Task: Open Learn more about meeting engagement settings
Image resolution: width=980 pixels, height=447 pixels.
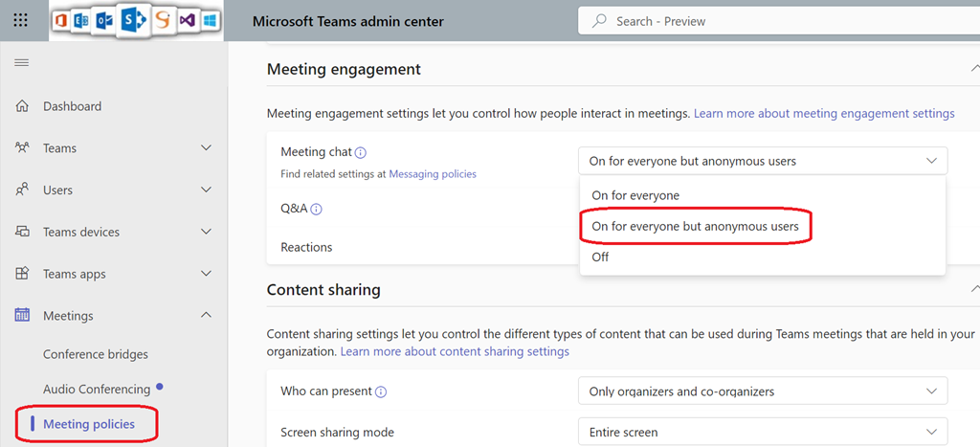Action: click(x=823, y=113)
